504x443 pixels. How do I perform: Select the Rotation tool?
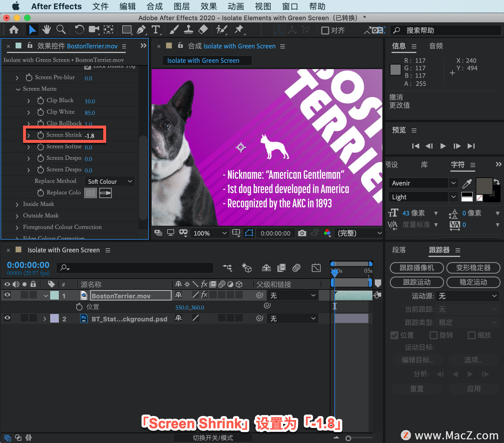(x=79, y=30)
